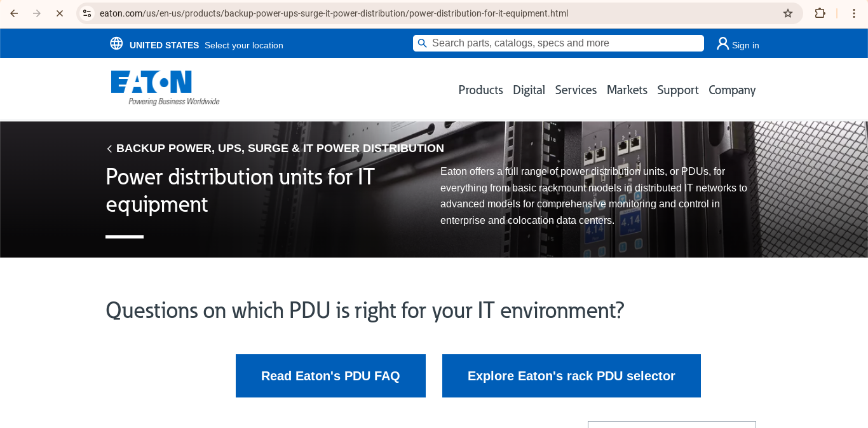Click the address bar URL
This screenshot has width=868, height=428.
(334, 13)
